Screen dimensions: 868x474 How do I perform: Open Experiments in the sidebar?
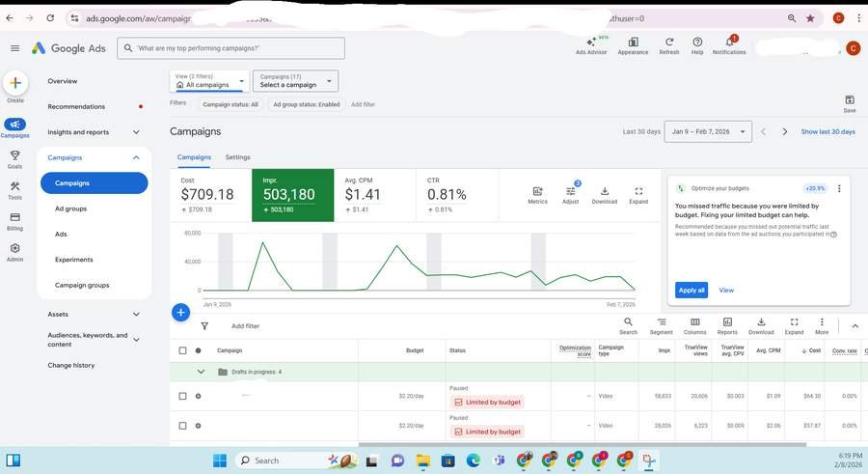point(73,260)
